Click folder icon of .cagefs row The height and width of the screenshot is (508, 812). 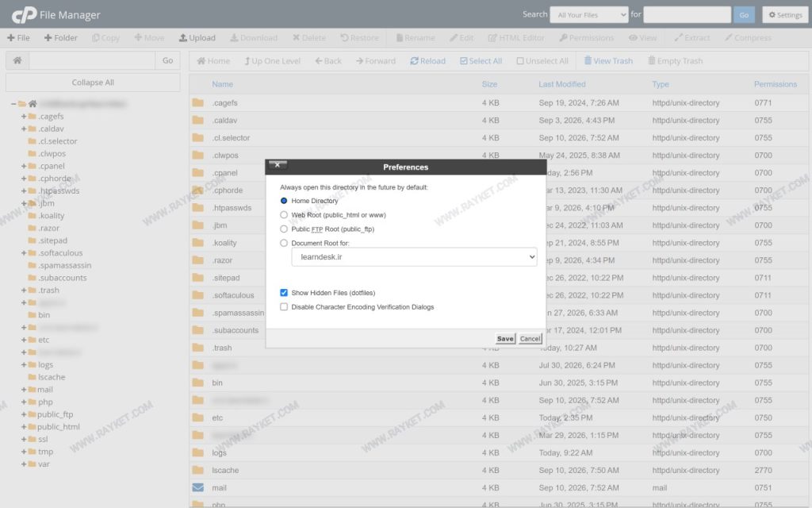(197, 102)
